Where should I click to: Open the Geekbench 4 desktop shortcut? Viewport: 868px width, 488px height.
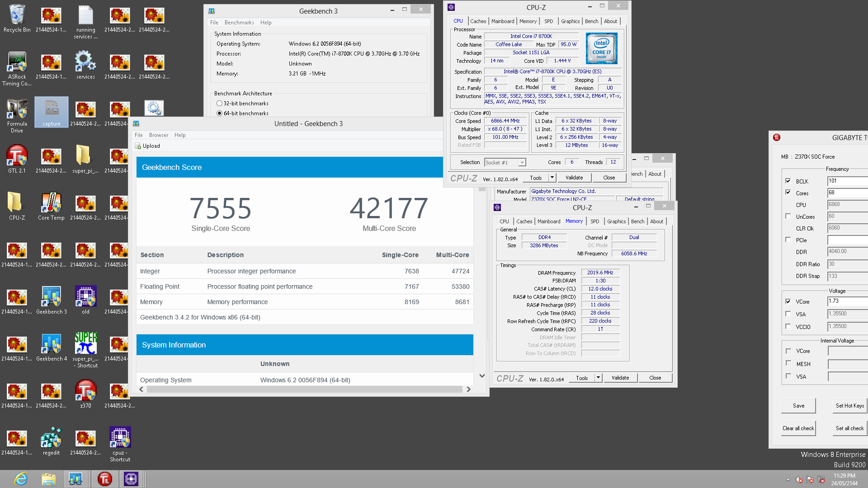(51, 347)
